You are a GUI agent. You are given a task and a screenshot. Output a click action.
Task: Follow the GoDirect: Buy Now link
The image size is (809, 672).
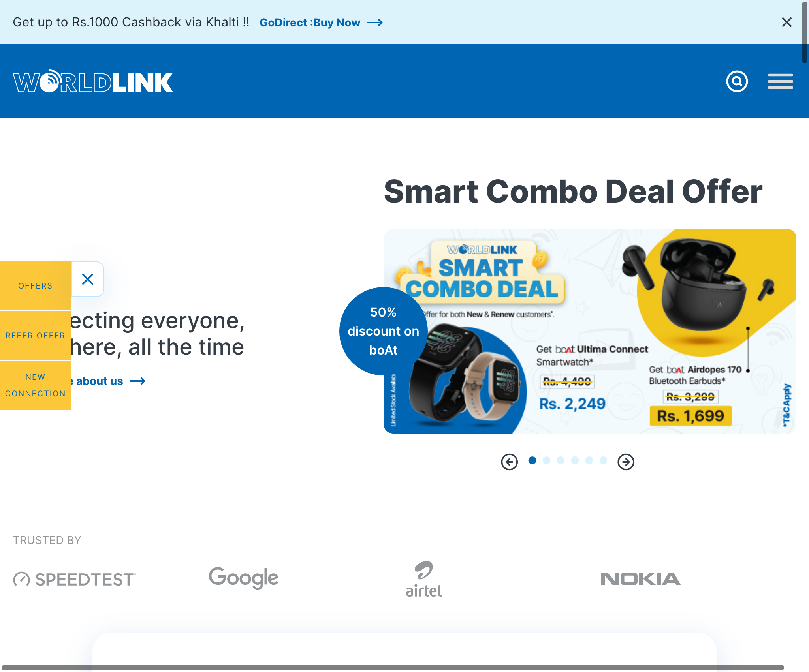pos(321,23)
